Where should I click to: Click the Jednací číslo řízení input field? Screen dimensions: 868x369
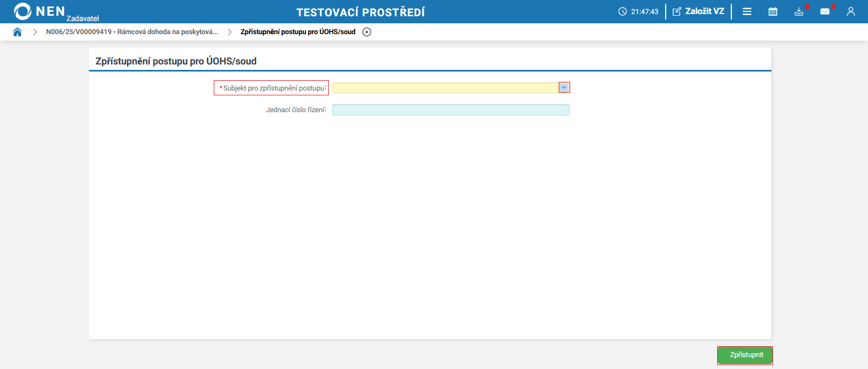(451, 110)
